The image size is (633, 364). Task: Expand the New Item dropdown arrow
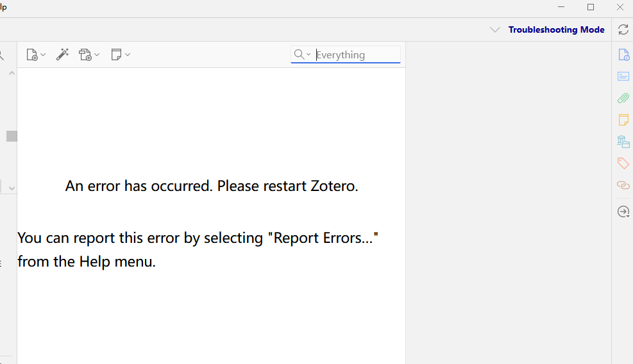click(x=43, y=54)
